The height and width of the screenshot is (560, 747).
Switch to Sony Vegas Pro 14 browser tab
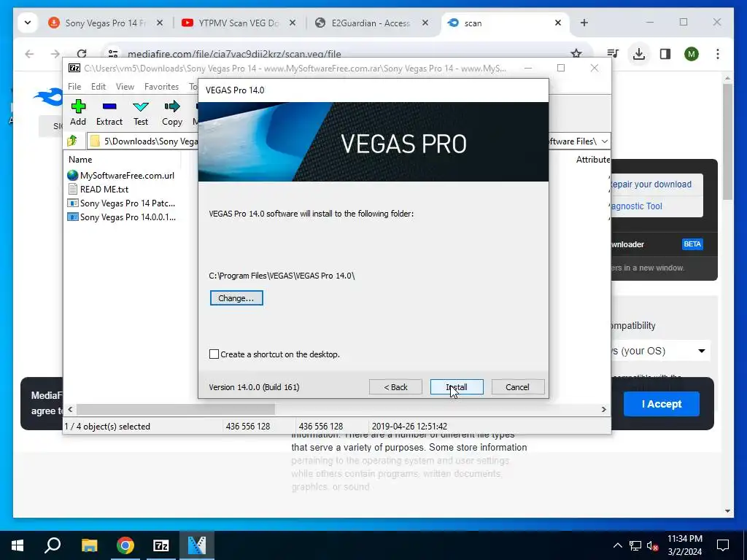pyautogui.click(x=105, y=23)
